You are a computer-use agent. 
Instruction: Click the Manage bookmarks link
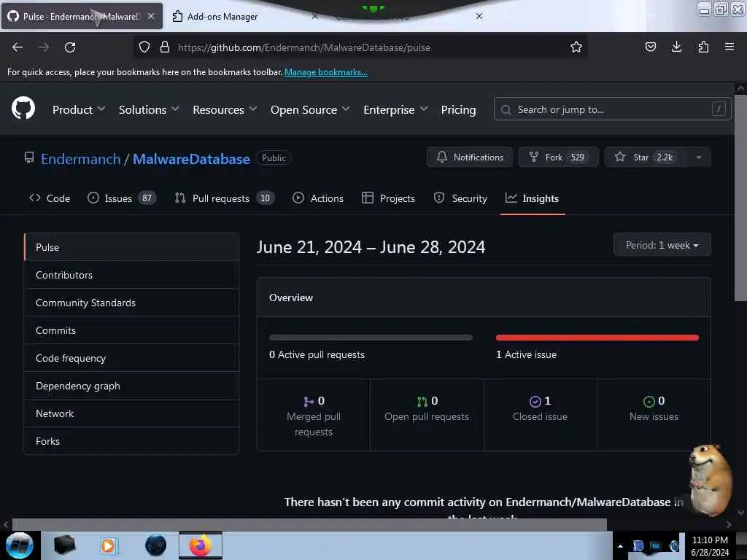[x=326, y=72]
